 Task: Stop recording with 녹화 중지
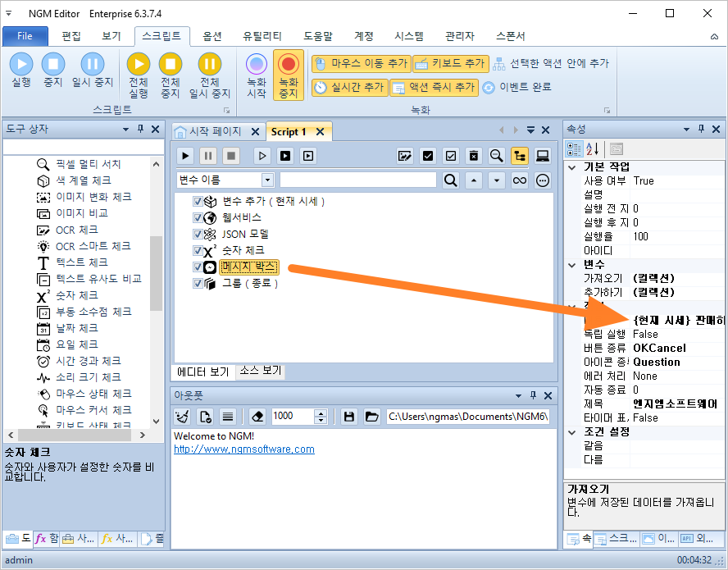click(289, 75)
